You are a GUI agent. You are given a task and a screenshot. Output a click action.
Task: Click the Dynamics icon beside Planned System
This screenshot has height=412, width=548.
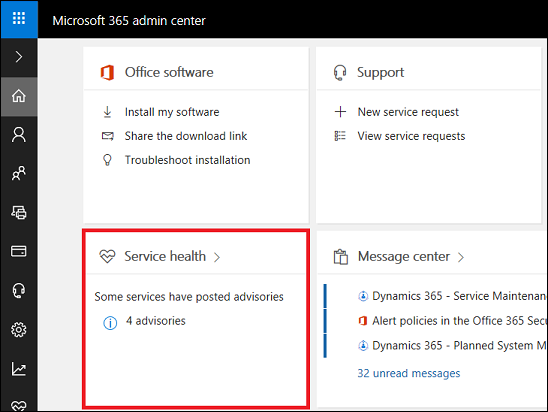point(363,346)
